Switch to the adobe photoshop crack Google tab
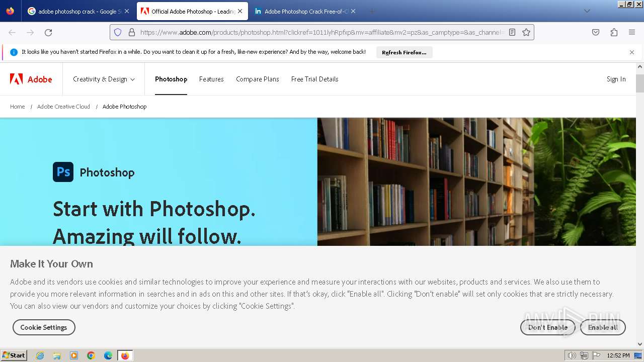This screenshot has height=362, width=644. point(79,11)
